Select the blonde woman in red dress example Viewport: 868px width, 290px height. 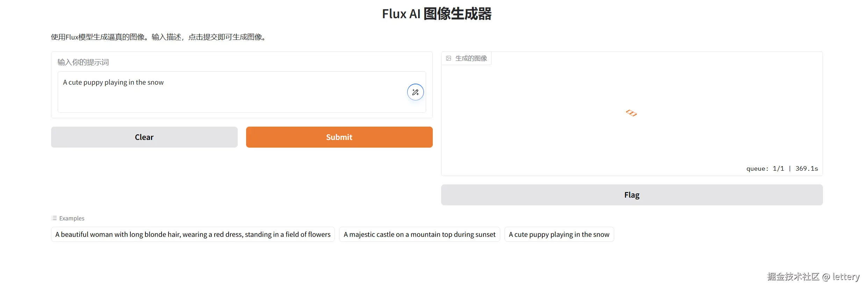coord(193,234)
